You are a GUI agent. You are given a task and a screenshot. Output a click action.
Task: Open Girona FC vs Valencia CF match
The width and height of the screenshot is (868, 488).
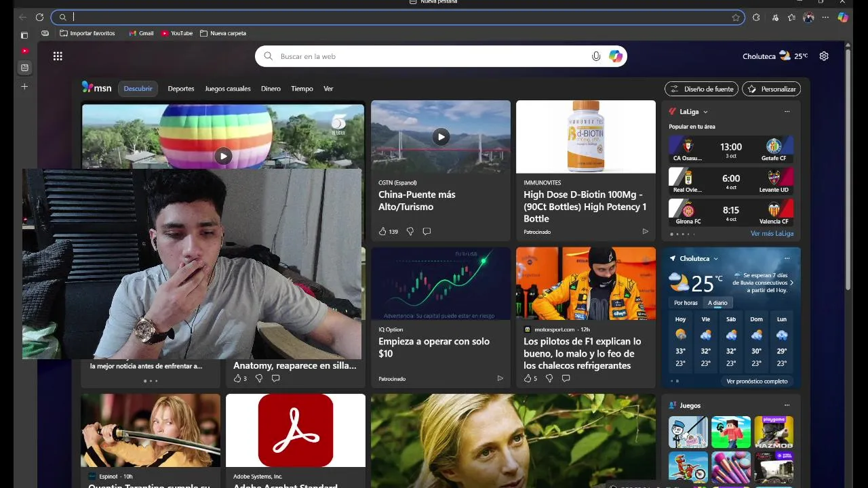(731, 213)
